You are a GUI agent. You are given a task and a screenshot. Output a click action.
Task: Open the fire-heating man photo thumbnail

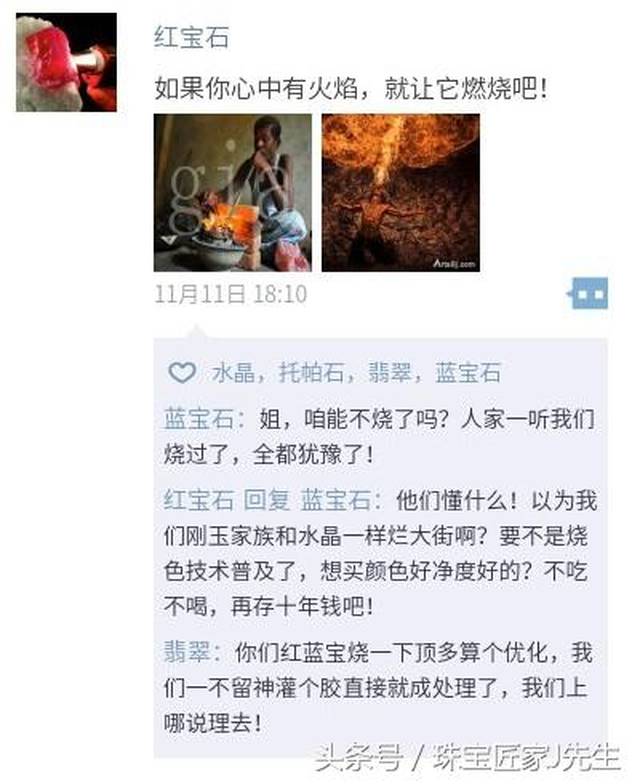tap(232, 193)
